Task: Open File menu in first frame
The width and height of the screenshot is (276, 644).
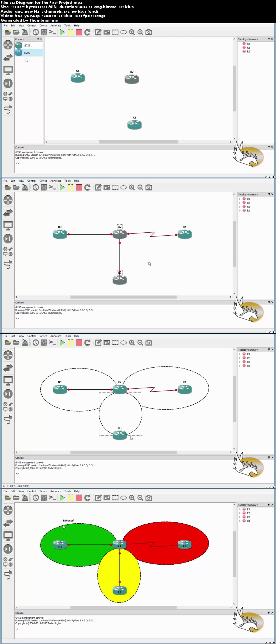Action: coord(5,26)
